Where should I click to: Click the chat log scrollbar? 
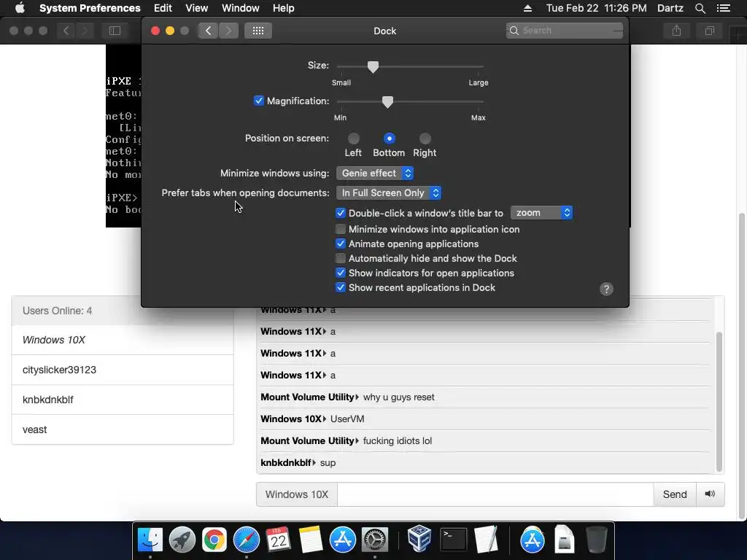point(719,402)
